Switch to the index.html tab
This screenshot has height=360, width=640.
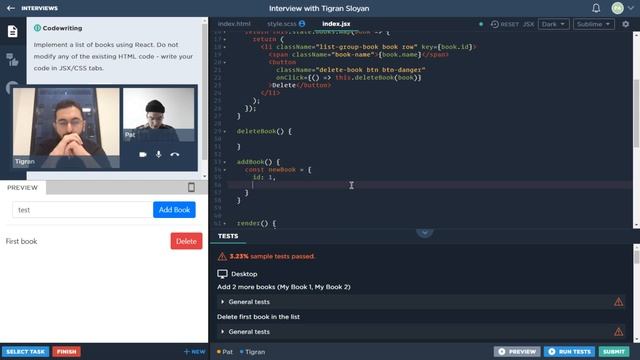(234, 24)
